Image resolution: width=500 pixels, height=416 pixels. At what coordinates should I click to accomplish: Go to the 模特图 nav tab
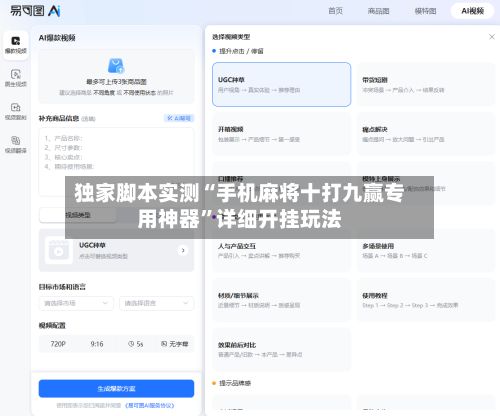coord(425,11)
